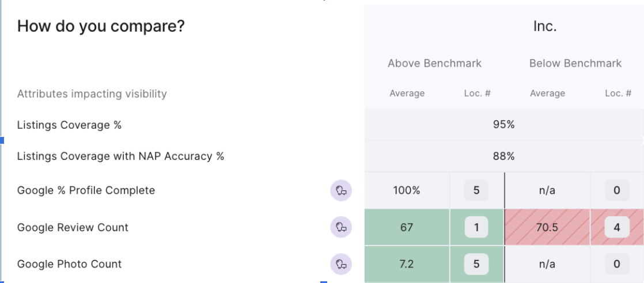Click the 88% NAP Accuracy value
Viewport: 644px width, 283px height.
(x=503, y=156)
